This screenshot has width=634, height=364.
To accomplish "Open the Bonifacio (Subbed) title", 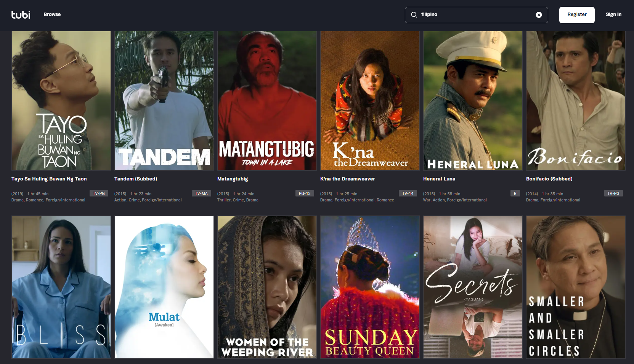I will [549, 179].
